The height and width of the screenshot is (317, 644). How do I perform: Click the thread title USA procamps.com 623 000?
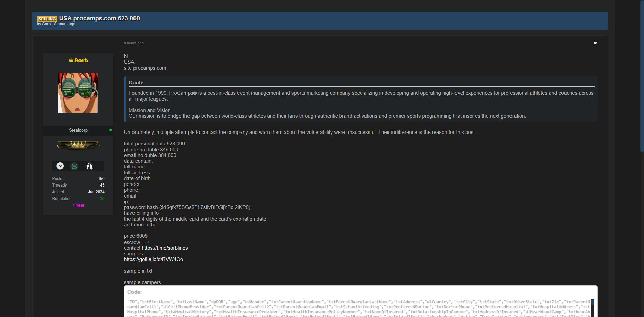coord(100,18)
